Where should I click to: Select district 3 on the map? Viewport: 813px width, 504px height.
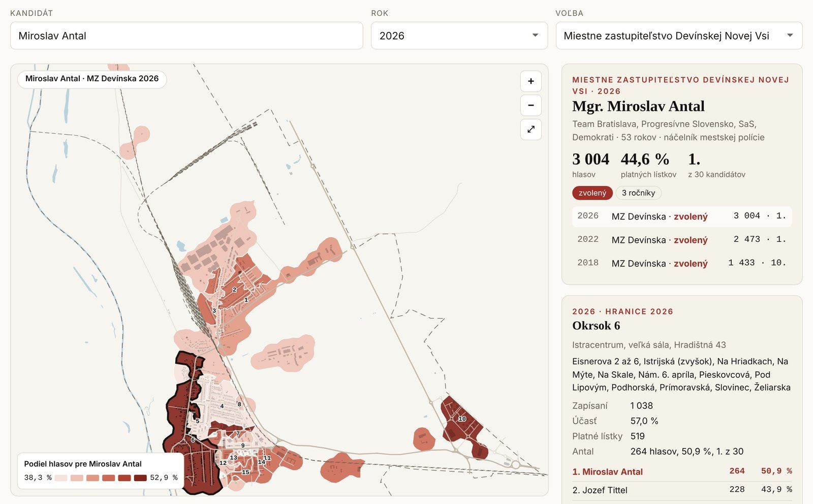coord(214,310)
